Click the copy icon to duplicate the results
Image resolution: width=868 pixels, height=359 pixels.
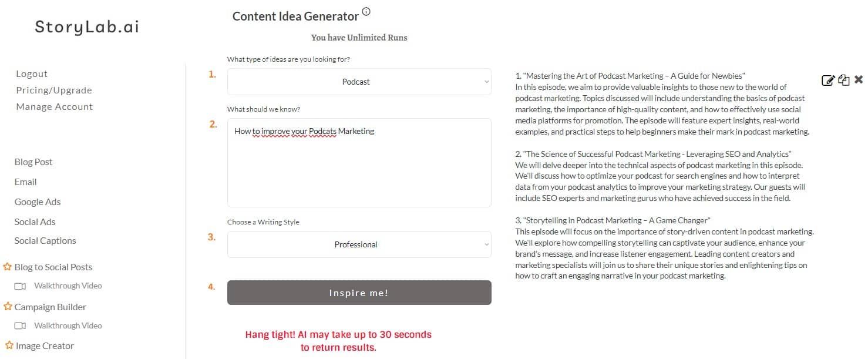coord(843,80)
